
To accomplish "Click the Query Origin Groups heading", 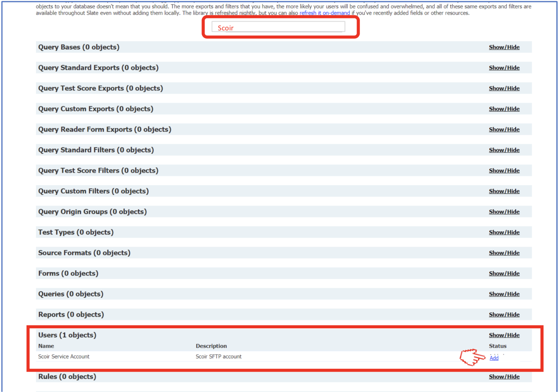I will 93,212.
